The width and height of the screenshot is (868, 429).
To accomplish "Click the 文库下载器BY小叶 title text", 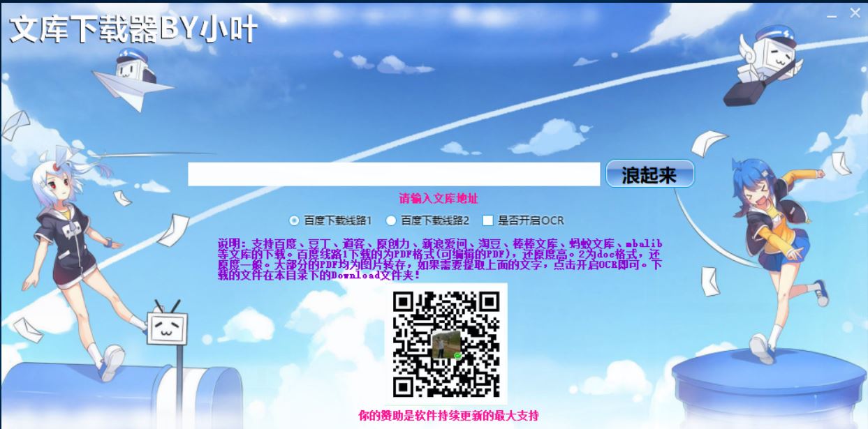I will (x=133, y=29).
